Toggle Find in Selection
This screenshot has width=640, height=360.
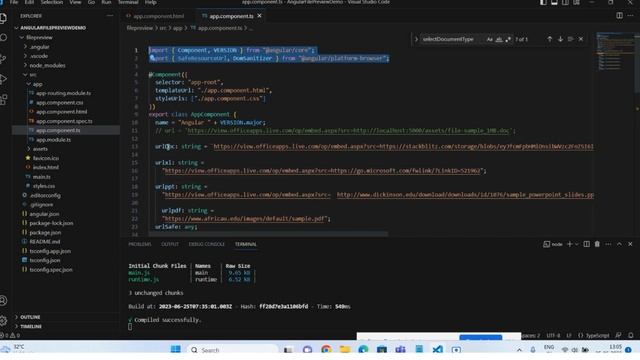point(570,39)
